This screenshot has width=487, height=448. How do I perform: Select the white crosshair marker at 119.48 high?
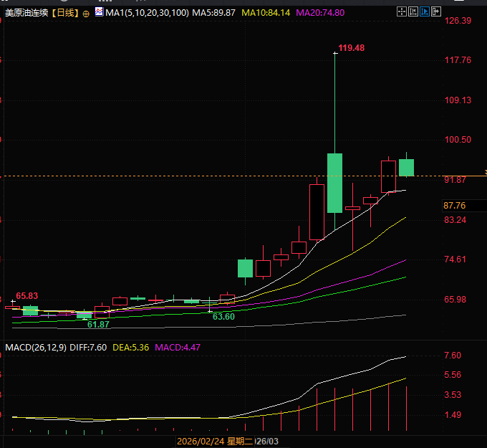pos(335,54)
